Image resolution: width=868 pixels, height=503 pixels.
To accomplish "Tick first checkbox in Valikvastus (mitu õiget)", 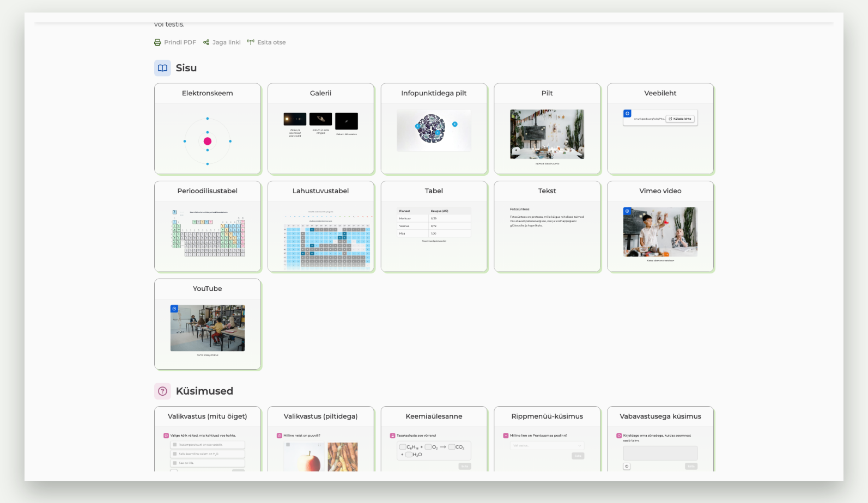I will tap(175, 445).
